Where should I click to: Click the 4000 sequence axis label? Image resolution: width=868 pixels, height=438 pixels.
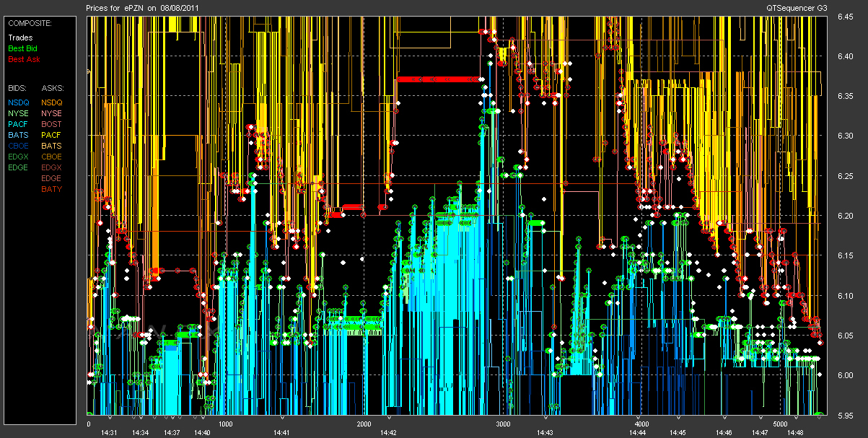[x=642, y=424]
